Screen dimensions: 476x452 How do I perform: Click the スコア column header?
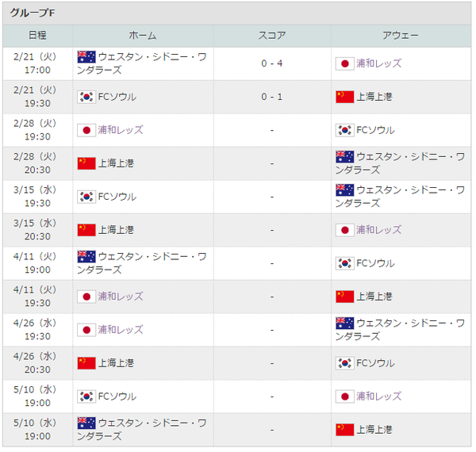pos(272,36)
